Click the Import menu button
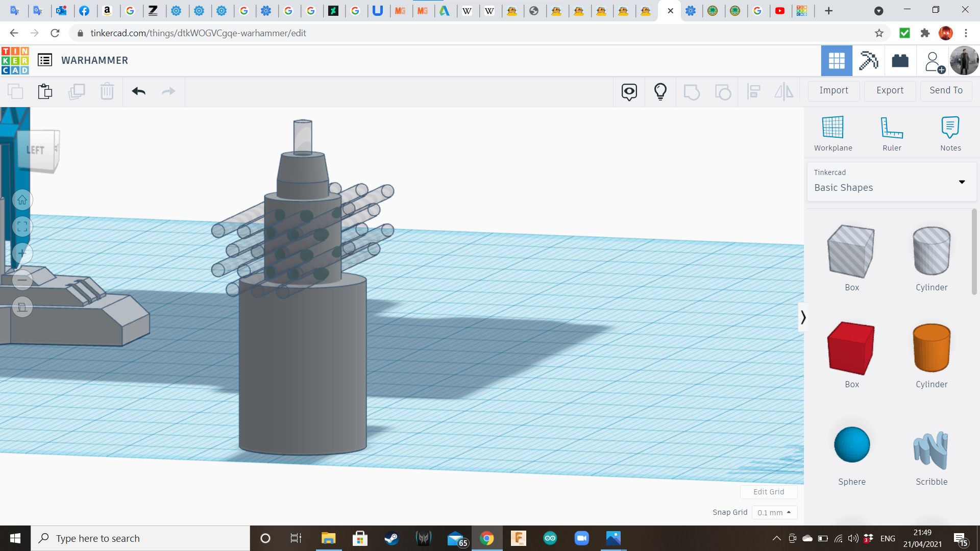Screen dimensions: 980x551 click(834, 90)
